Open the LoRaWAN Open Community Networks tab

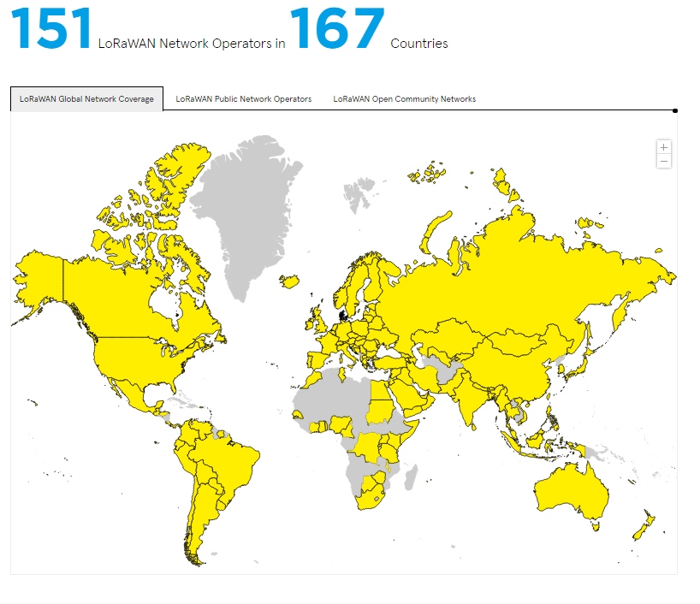click(x=405, y=98)
